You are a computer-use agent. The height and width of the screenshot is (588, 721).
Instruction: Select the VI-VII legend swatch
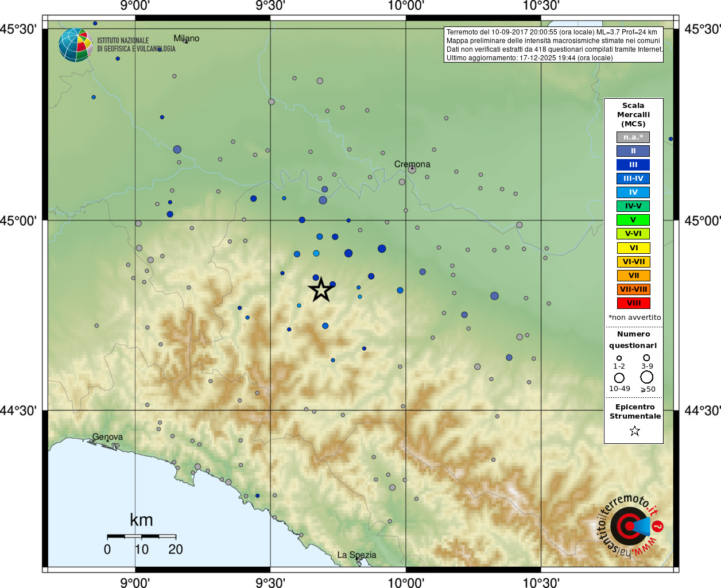click(x=633, y=262)
